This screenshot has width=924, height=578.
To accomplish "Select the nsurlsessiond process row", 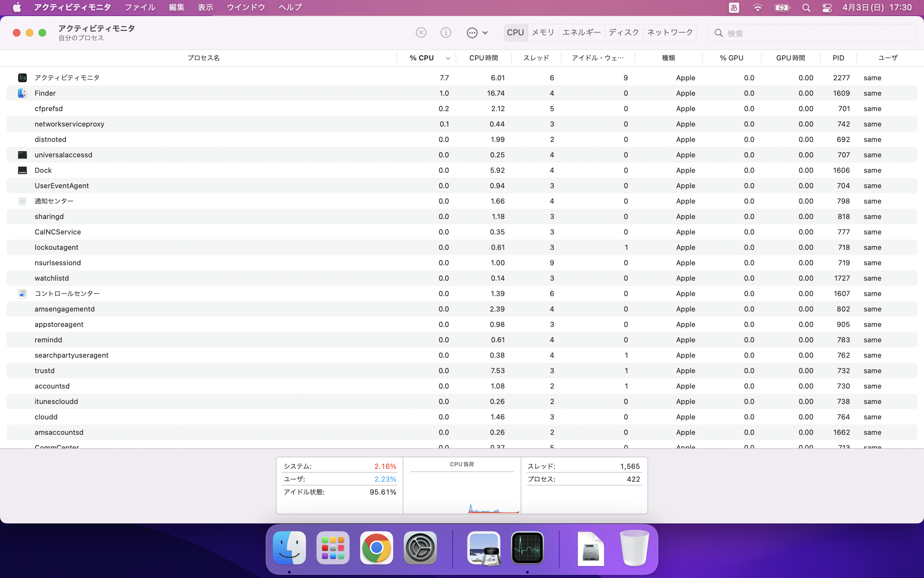I will point(462,263).
